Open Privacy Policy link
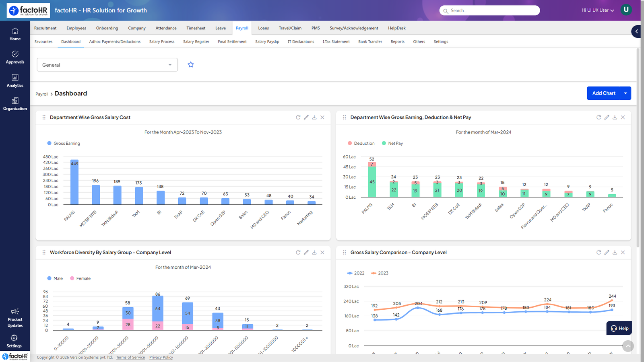The image size is (644, 362). tap(161, 358)
